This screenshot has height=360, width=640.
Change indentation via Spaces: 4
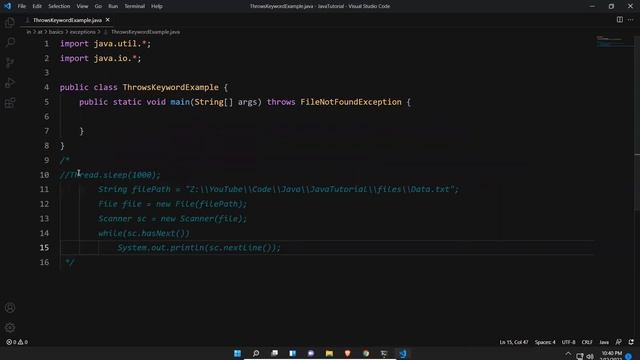[545, 342]
